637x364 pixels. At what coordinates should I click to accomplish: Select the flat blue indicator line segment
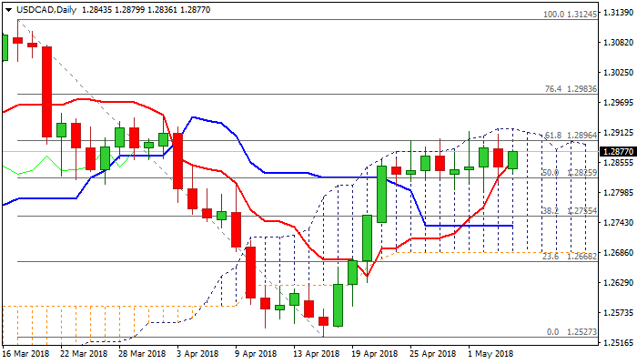pos(469,226)
